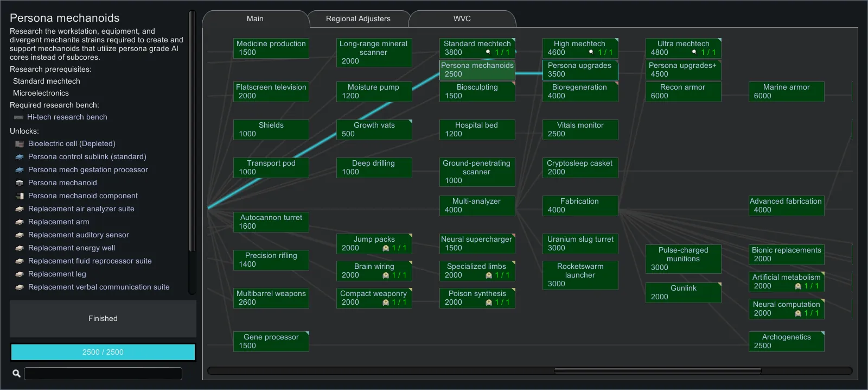Click the Replacement energy well icon
This screenshot has height=390, width=868.
tap(20, 248)
